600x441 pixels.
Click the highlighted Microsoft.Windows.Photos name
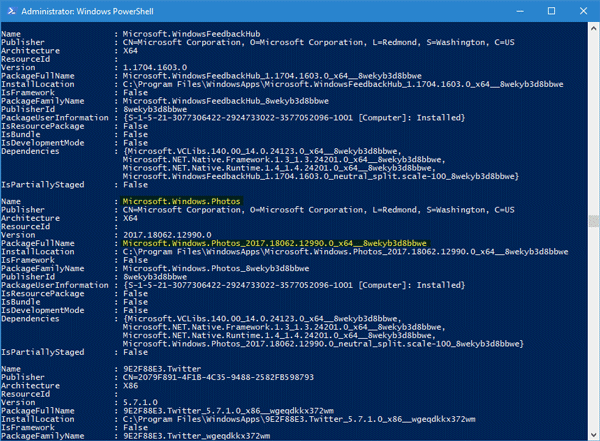coord(181,201)
